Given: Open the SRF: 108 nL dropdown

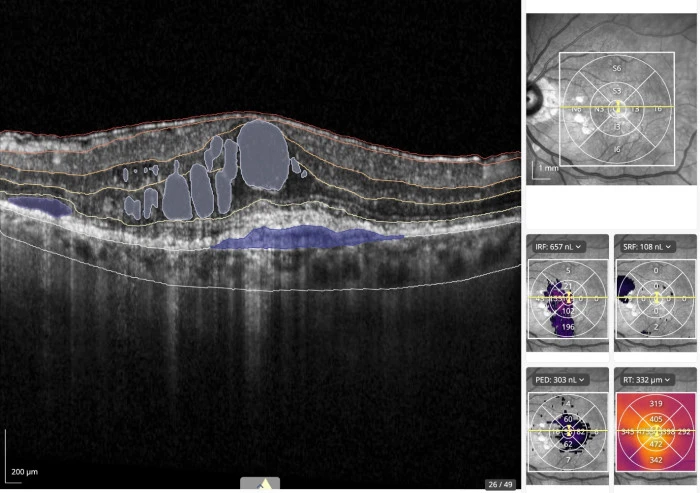Looking at the screenshot, I should (646, 246).
